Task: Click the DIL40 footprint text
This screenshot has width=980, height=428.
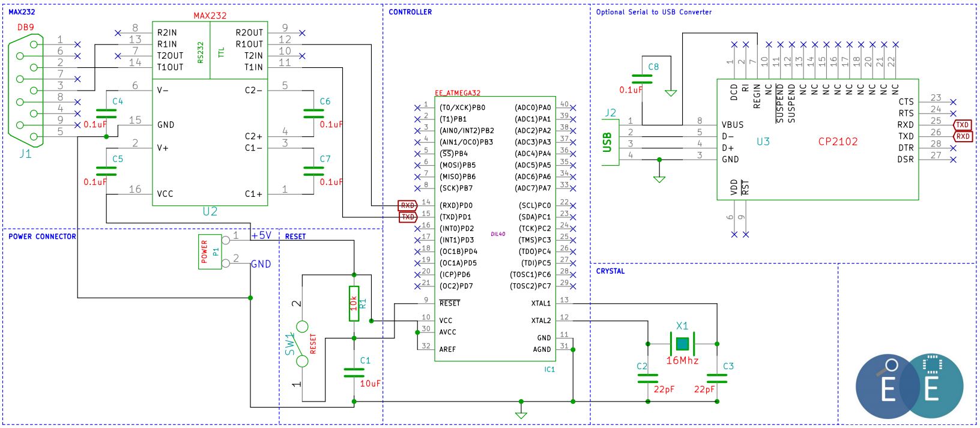Action: click(x=498, y=234)
